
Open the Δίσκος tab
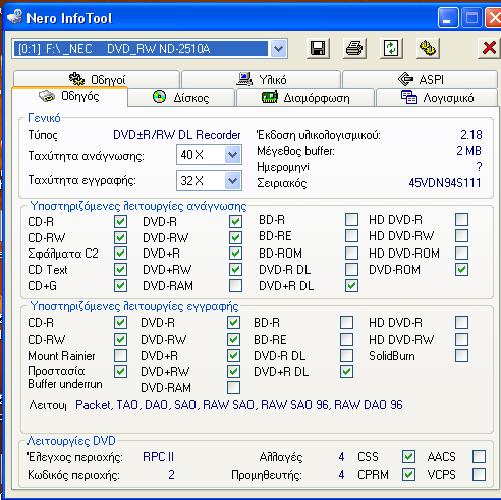click(x=181, y=98)
